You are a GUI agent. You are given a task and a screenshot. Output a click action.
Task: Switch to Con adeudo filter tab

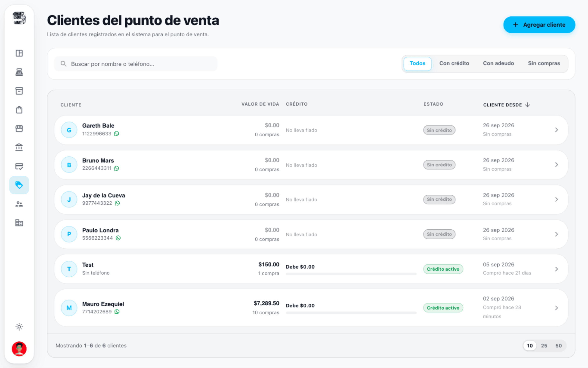tap(498, 64)
